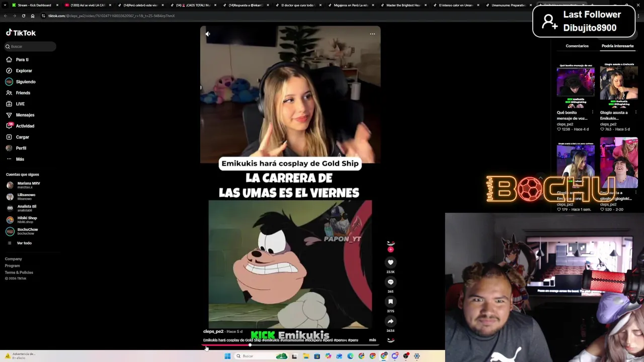Screen dimensions: 644x362
Task: Open File Explorer from the taskbar
Action: click(x=306, y=356)
